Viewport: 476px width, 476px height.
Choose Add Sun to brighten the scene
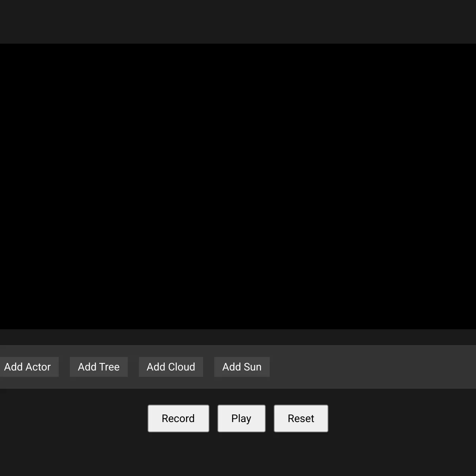[242, 367]
